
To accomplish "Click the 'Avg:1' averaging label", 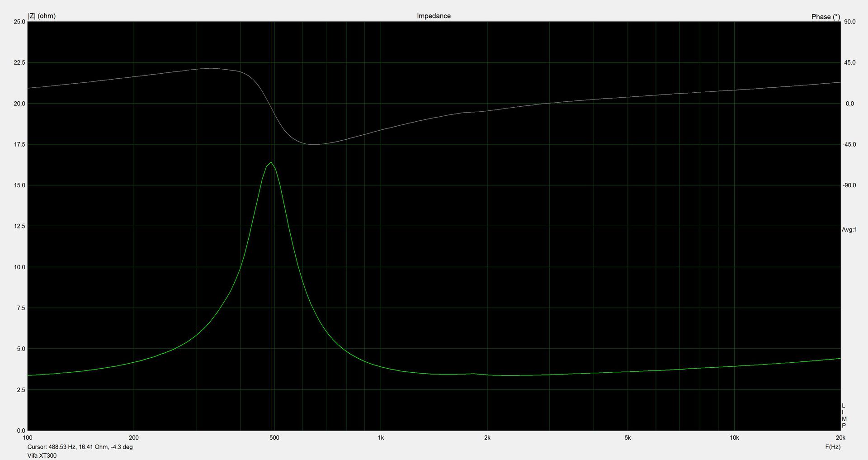I will [x=849, y=230].
